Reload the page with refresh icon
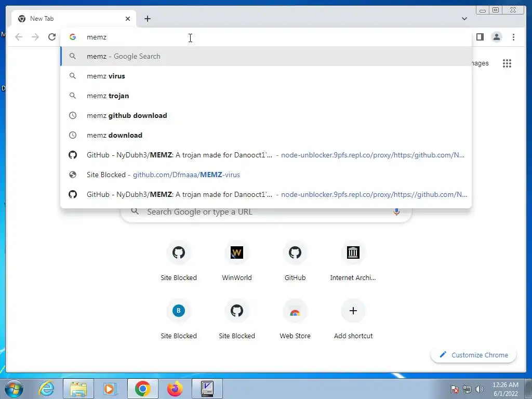 click(x=52, y=37)
